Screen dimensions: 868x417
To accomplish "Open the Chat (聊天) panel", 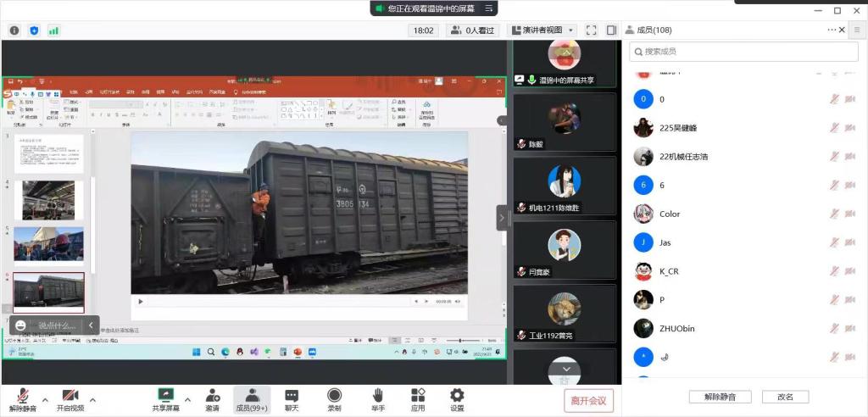I will [292, 399].
